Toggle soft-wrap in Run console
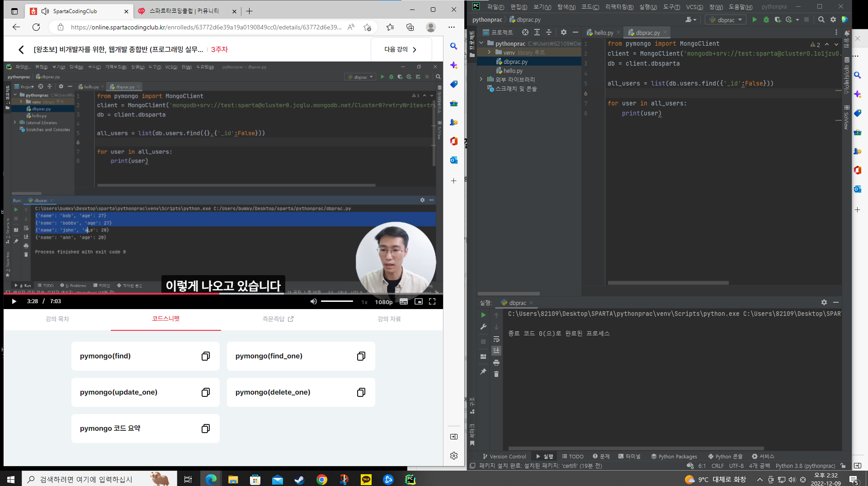Screen dimensions: 868x486 pyautogui.click(x=496, y=339)
